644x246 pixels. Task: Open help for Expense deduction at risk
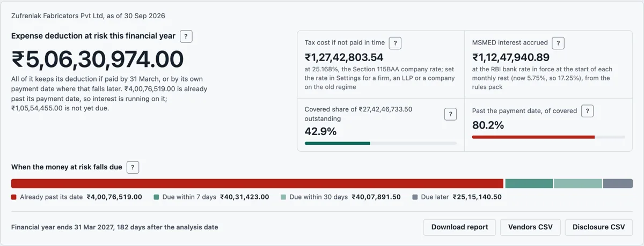[x=186, y=36]
